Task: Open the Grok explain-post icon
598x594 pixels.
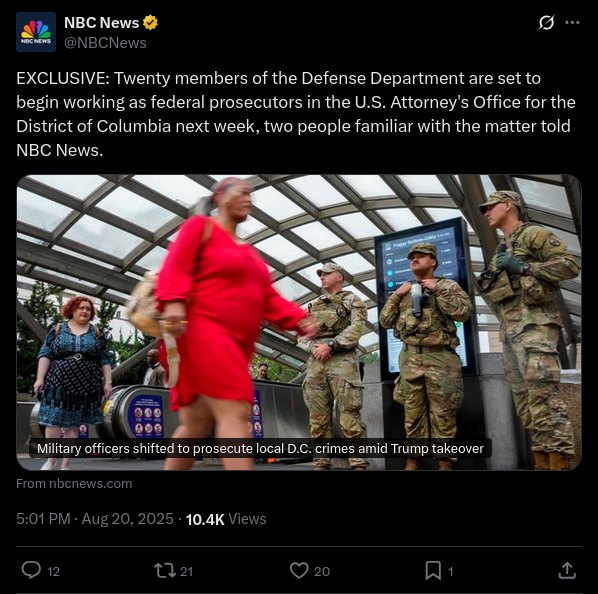Action: coord(546,22)
